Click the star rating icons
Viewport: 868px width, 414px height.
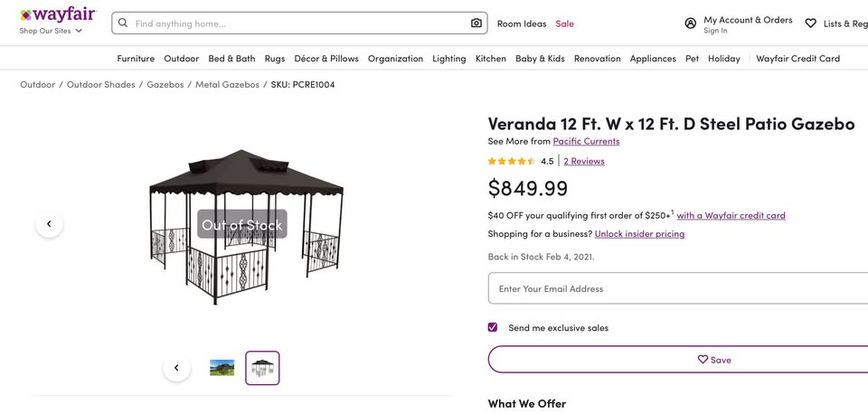[512, 162]
